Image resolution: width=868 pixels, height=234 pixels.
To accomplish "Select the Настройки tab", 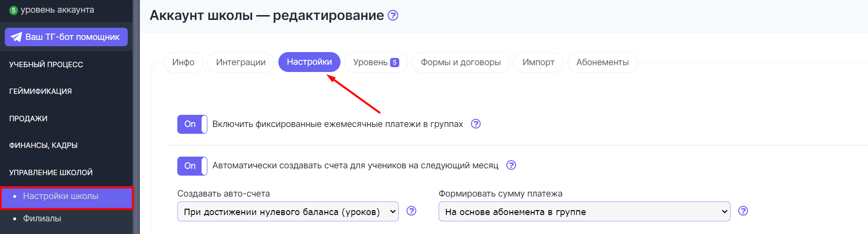I will [309, 62].
